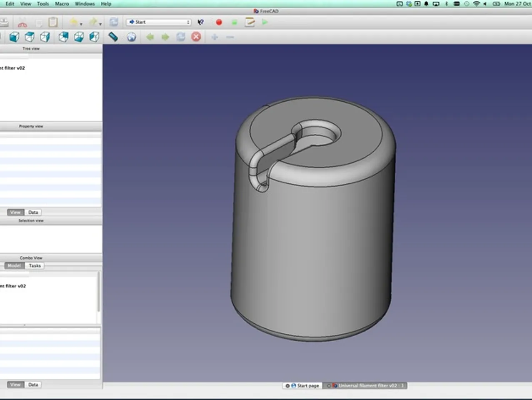The height and width of the screenshot is (400, 532).
Task: Switch to the Start page document tab
Action: tap(303, 385)
